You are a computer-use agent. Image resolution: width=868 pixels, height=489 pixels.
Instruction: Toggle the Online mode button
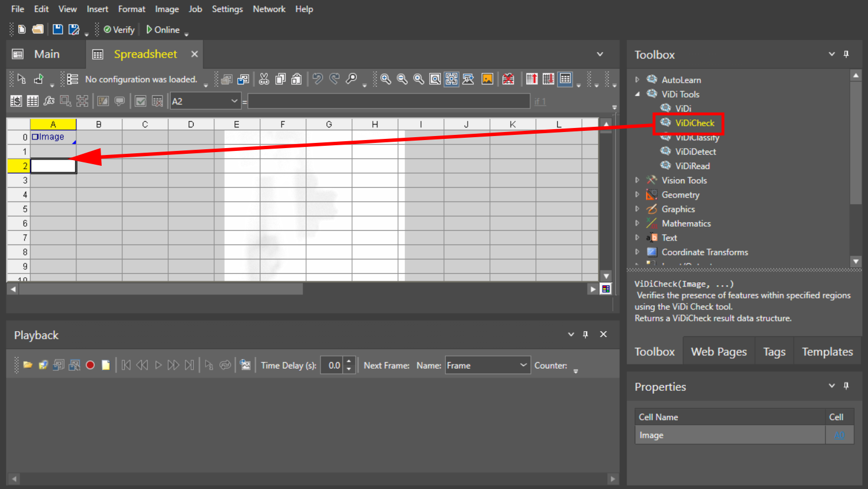[x=163, y=30]
